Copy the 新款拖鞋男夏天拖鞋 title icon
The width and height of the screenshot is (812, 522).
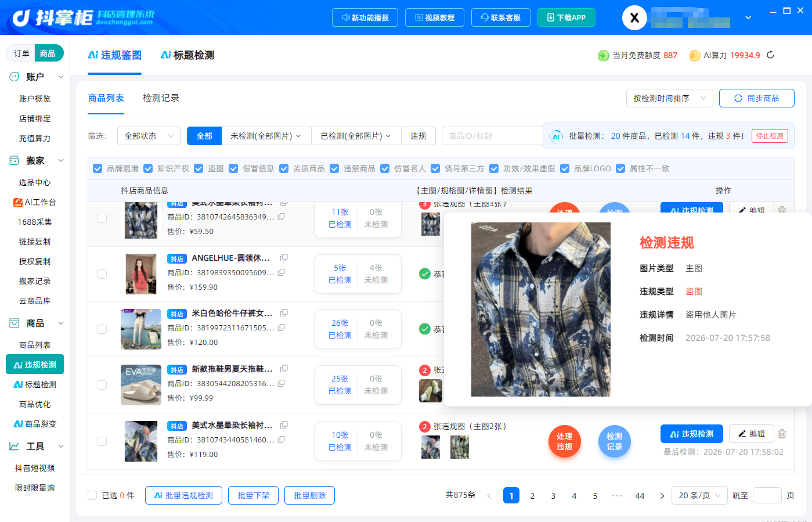[284, 369]
